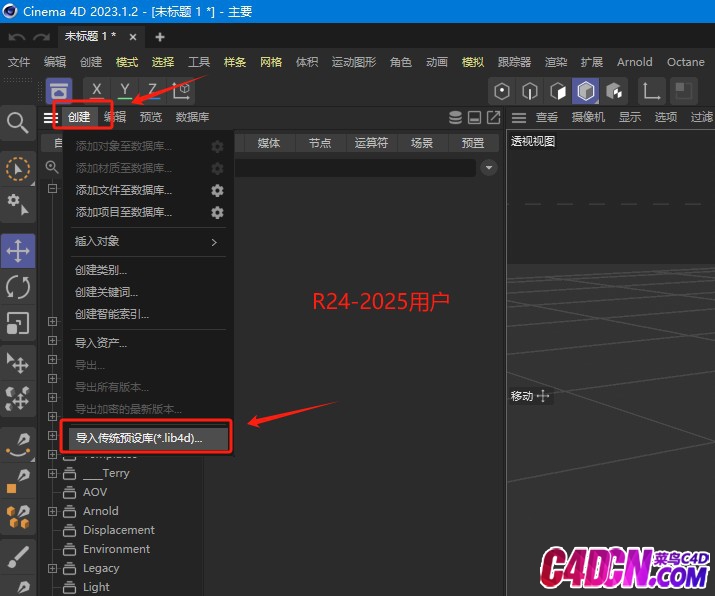Open the 文件 menu
The height and width of the screenshot is (596, 715).
point(19,62)
